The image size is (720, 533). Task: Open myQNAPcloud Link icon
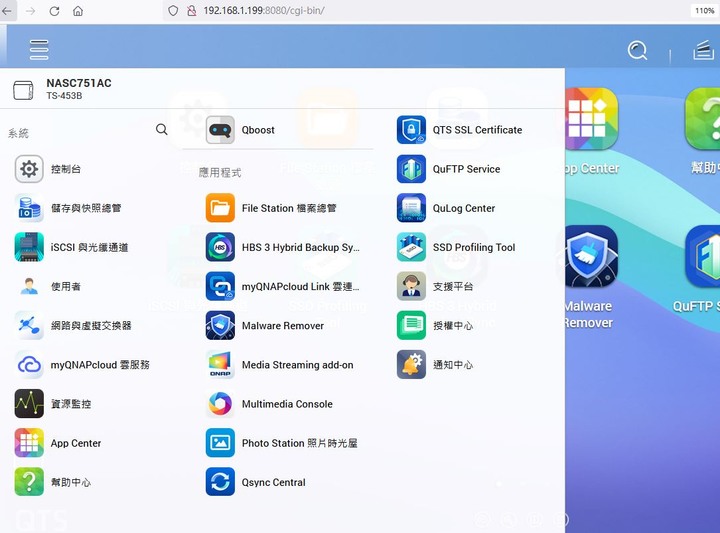220,286
